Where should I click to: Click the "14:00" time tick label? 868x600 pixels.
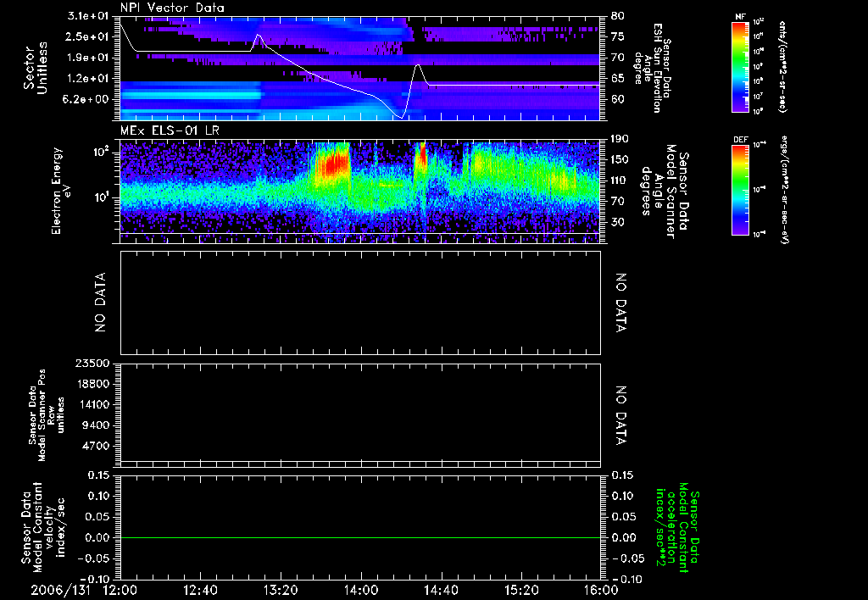tap(361, 590)
